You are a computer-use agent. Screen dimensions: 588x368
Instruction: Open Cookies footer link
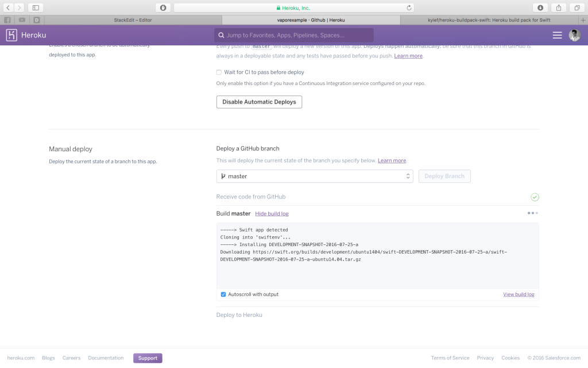(x=510, y=358)
